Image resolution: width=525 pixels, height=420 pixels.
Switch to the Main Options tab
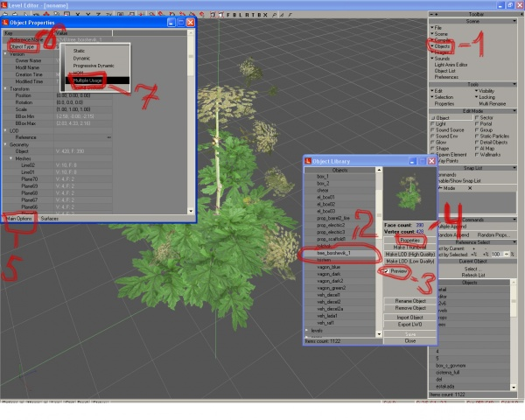coord(19,219)
